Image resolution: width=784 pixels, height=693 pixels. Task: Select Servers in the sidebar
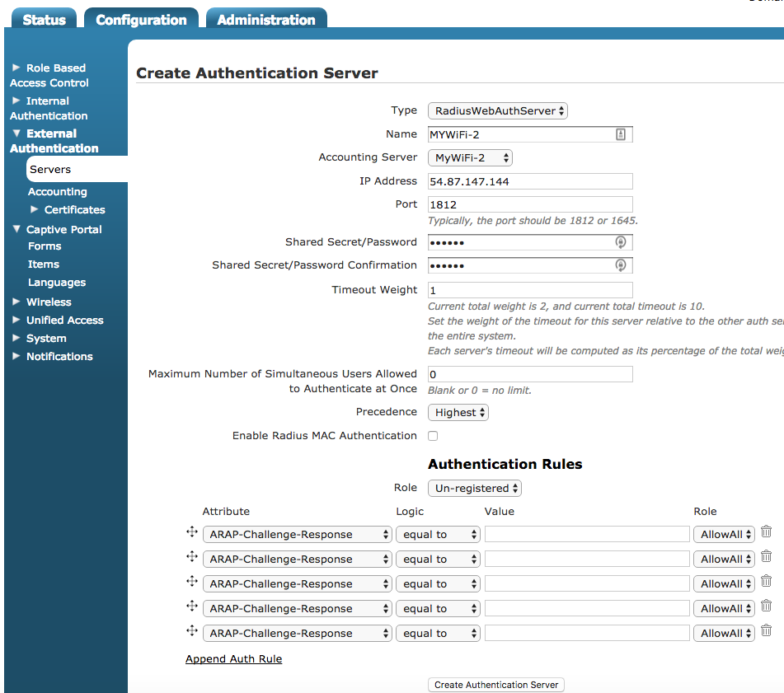[x=77, y=170]
